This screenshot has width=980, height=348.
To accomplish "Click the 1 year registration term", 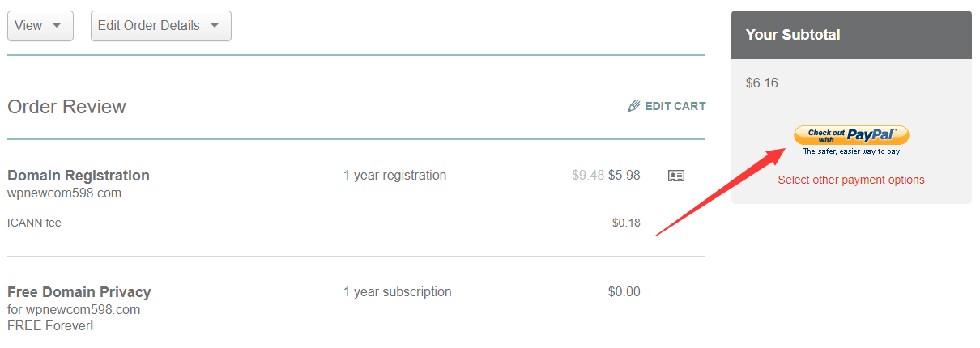I will click(x=394, y=176).
